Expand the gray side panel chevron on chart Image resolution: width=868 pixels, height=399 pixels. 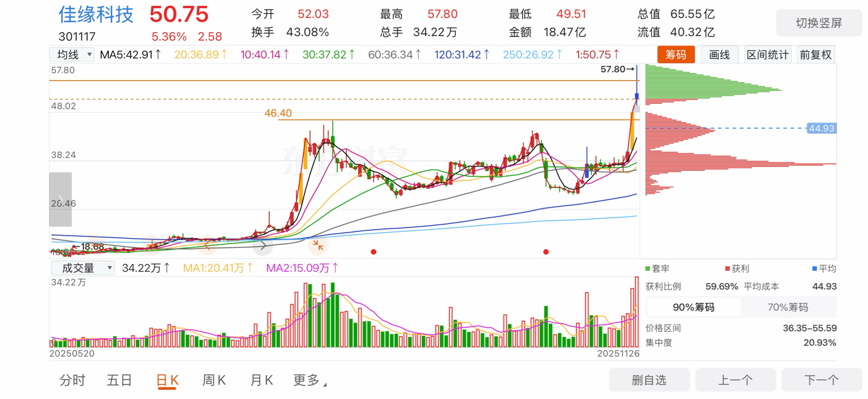tap(60, 199)
